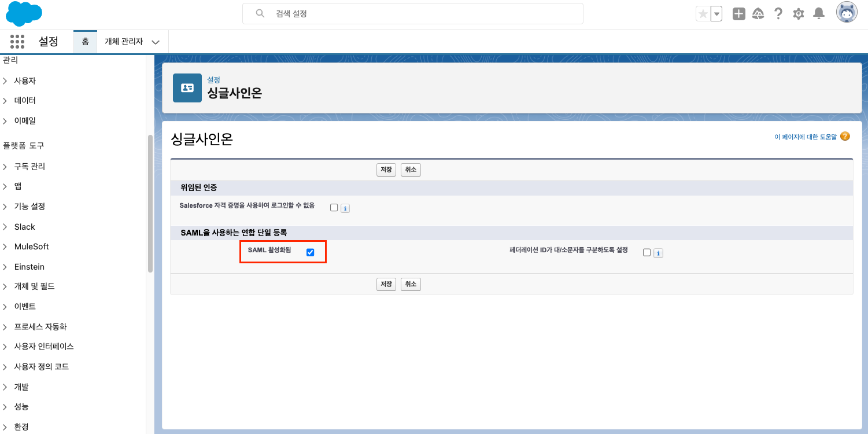The width and height of the screenshot is (868, 434).
Task: Open the App Launcher grid icon
Action: pos(17,42)
